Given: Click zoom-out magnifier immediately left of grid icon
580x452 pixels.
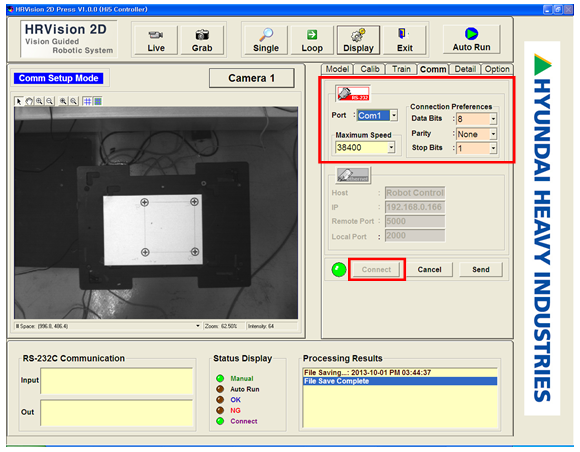Looking at the screenshot, I should click(x=74, y=101).
